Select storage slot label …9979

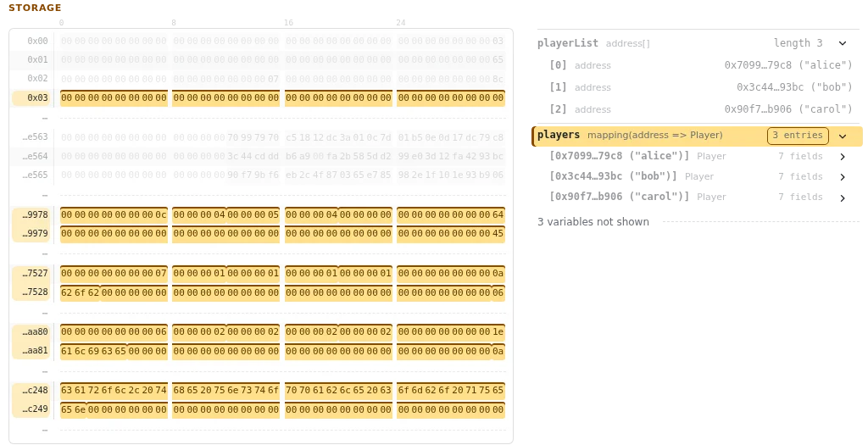[x=35, y=234]
